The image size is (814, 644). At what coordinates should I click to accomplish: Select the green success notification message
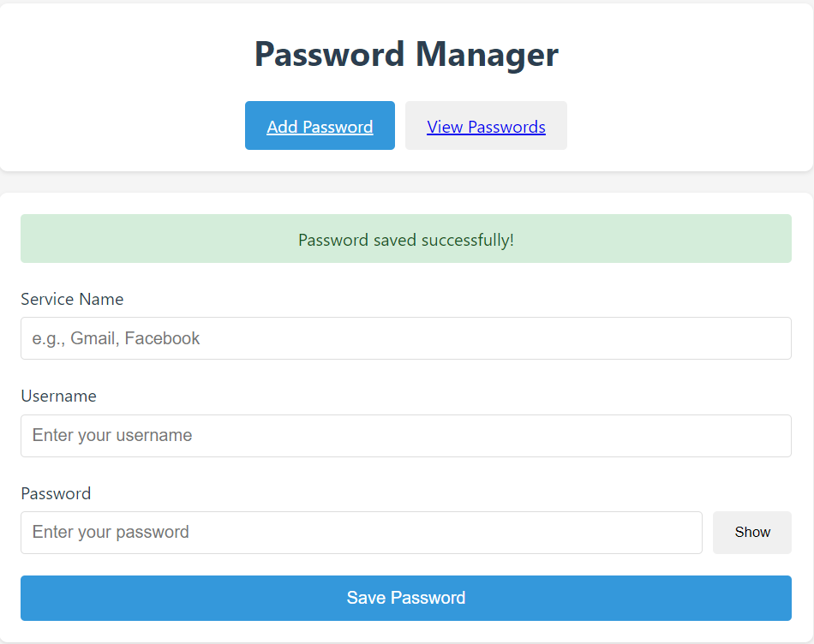click(x=405, y=239)
